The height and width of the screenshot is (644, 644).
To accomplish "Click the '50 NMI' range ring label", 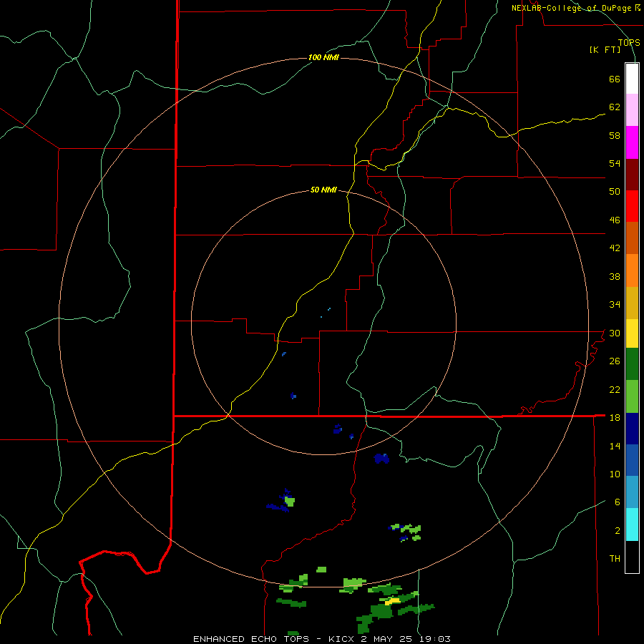I will pyautogui.click(x=323, y=190).
